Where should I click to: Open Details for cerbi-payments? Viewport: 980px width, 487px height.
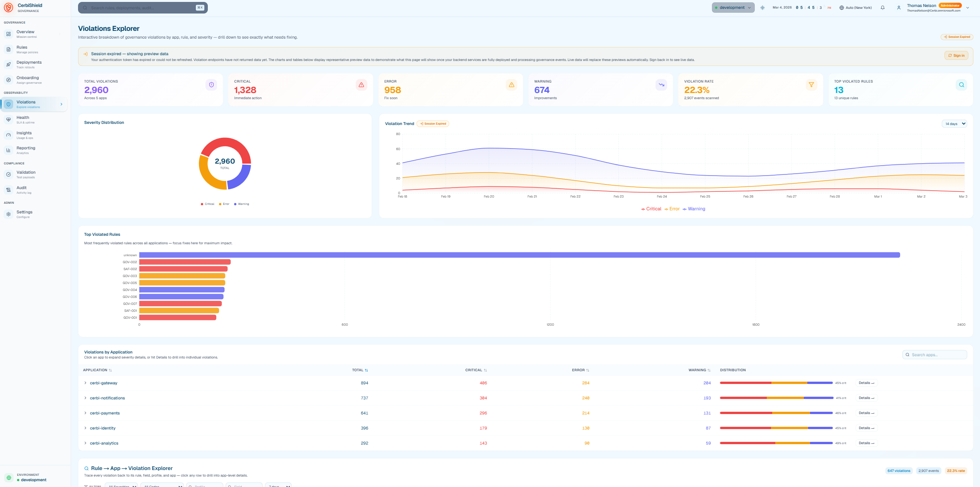866,413
